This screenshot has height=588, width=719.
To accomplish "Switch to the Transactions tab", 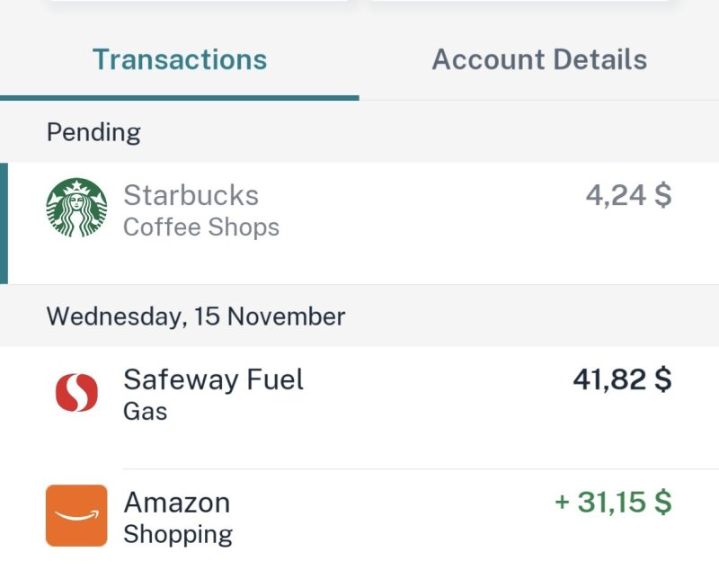I will click(180, 59).
